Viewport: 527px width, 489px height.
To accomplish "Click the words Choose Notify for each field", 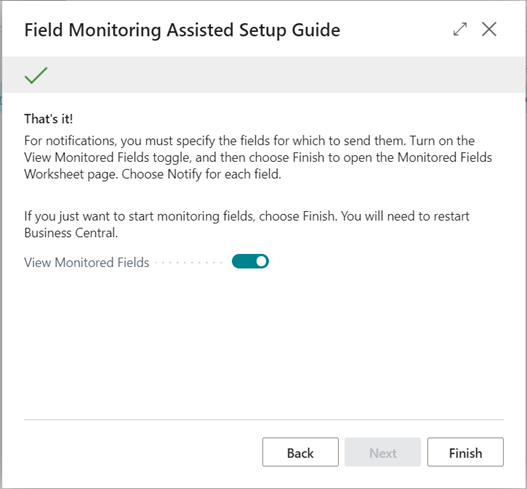I will 201,174.
